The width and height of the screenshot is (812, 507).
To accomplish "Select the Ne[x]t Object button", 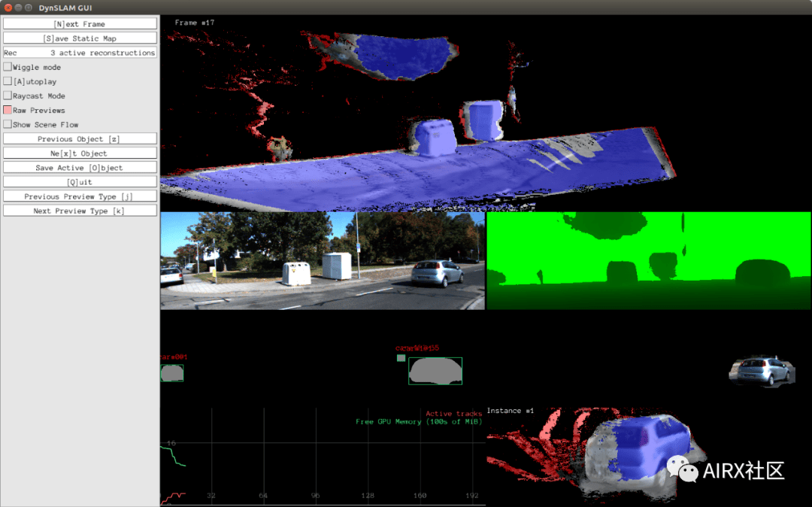I will coord(80,153).
